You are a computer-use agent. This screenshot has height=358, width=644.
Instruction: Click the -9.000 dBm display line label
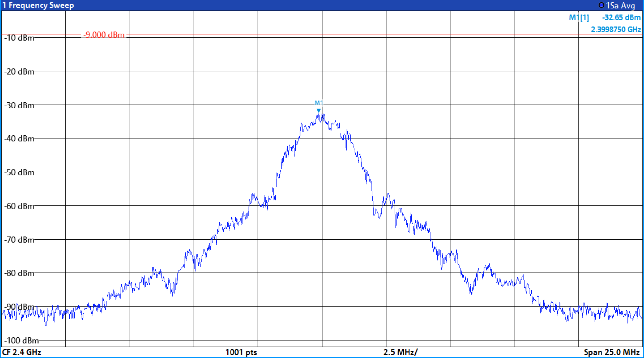coord(104,35)
